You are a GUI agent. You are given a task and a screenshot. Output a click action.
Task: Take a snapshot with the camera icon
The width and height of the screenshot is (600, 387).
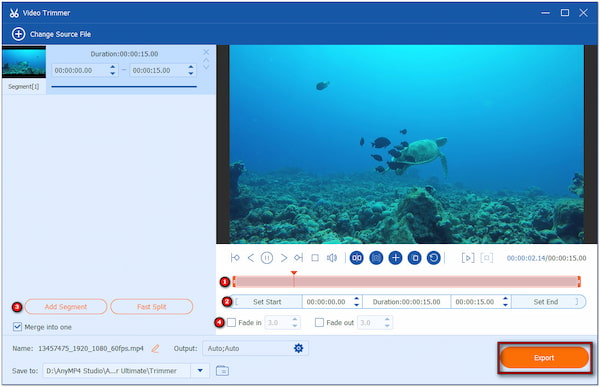pos(376,258)
